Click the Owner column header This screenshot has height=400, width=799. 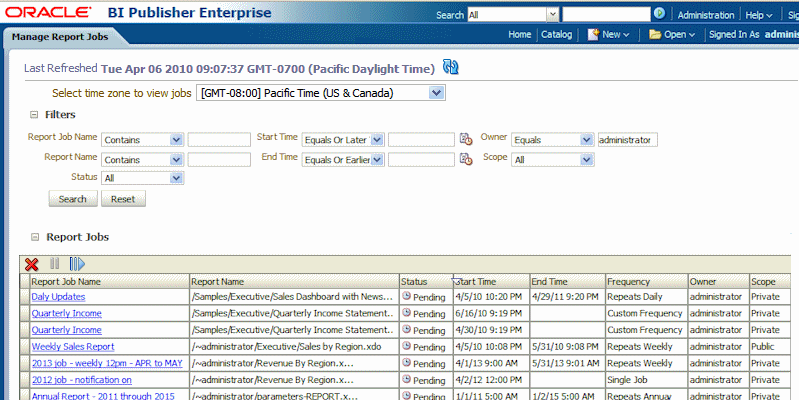click(718, 281)
